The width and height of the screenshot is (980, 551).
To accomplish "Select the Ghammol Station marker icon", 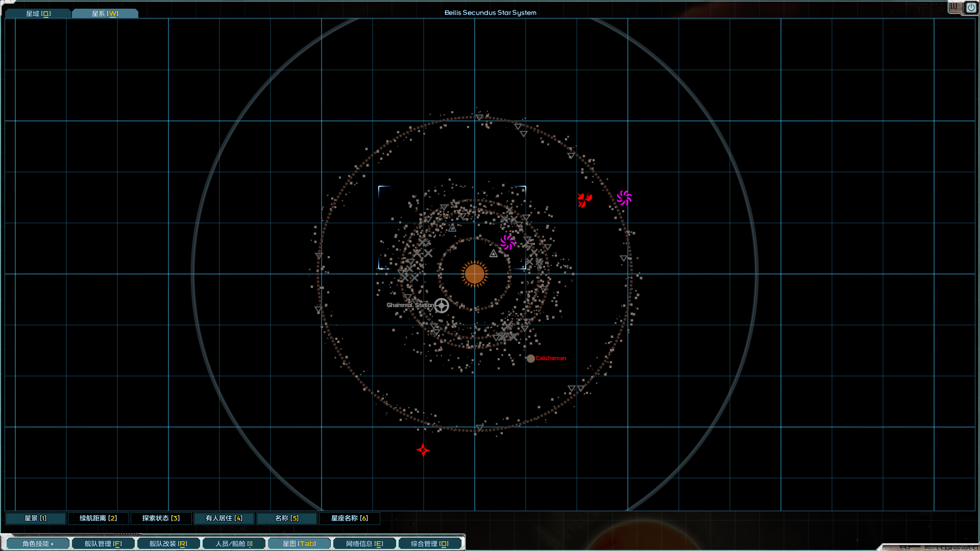I will (442, 306).
